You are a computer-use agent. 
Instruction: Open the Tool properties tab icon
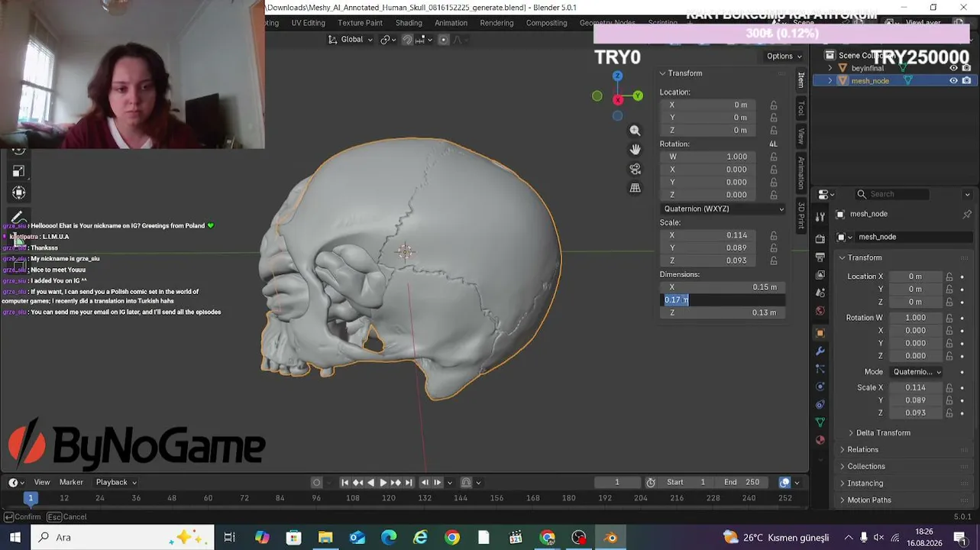[x=820, y=217]
